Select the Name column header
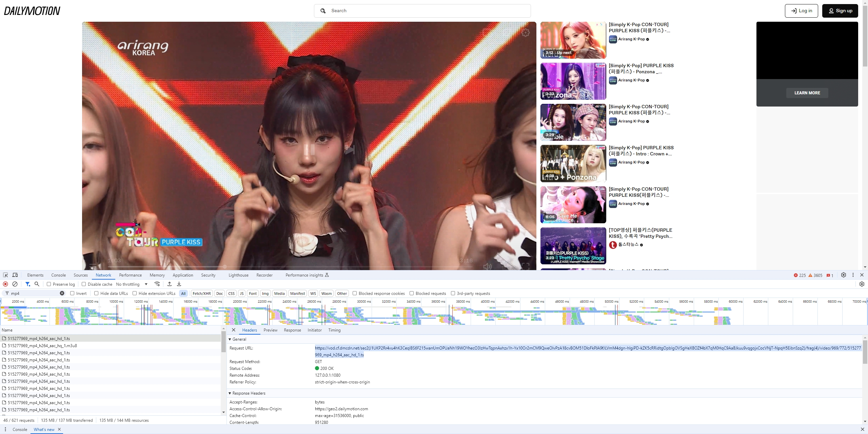The height and width of the screenshot is (434, 868). pos(110,330)
